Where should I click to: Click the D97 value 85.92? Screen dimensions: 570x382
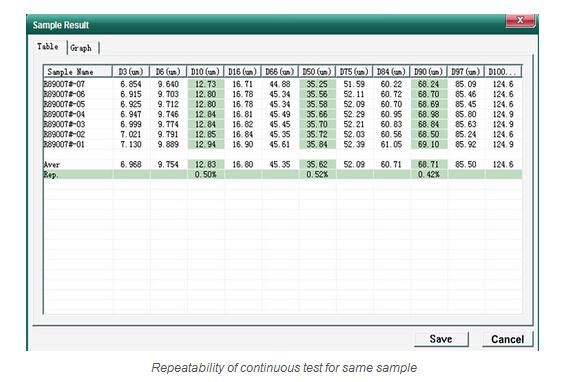point(466,144)
